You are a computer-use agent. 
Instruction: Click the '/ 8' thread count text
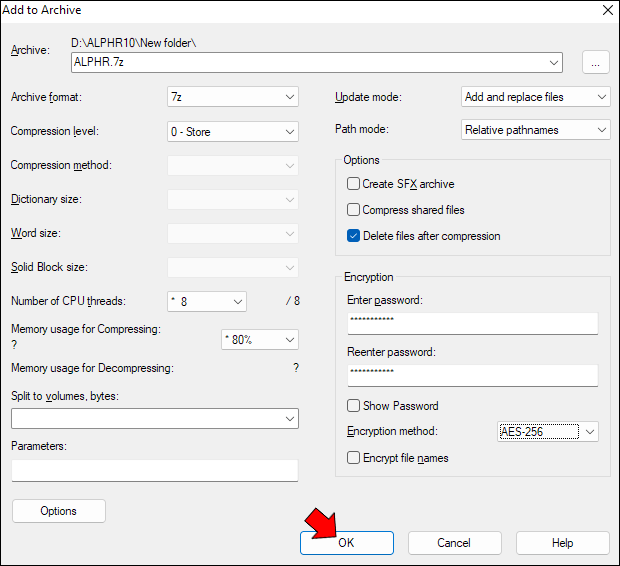pos(293,301)
